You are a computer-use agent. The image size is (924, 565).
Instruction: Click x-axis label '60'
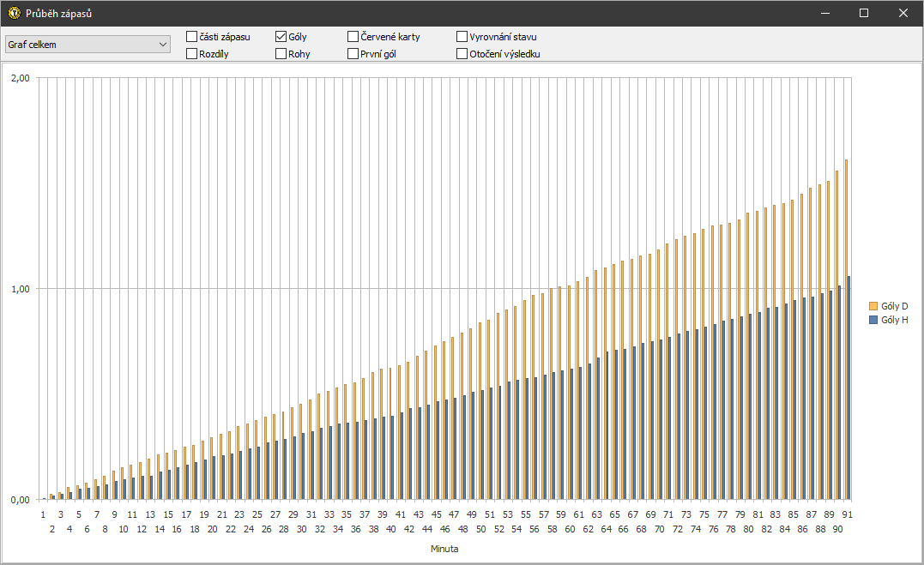point(570,530)
